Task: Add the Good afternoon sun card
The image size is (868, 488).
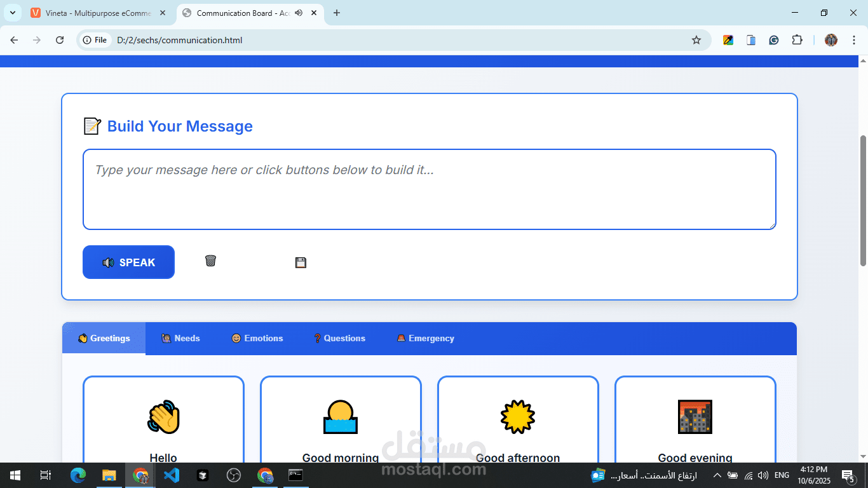Action: pos(518,420)
